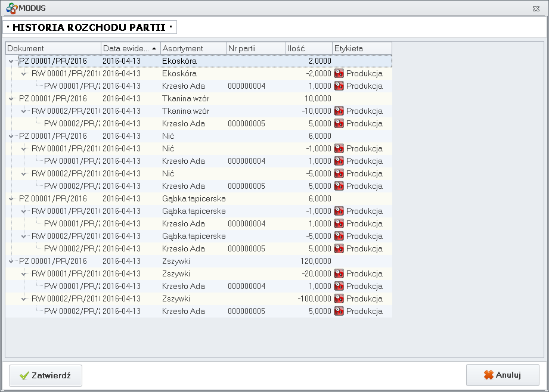Click Produkcja icon in Nić row with -5,0000
549x392 pixels.
[x=339, y=173]
